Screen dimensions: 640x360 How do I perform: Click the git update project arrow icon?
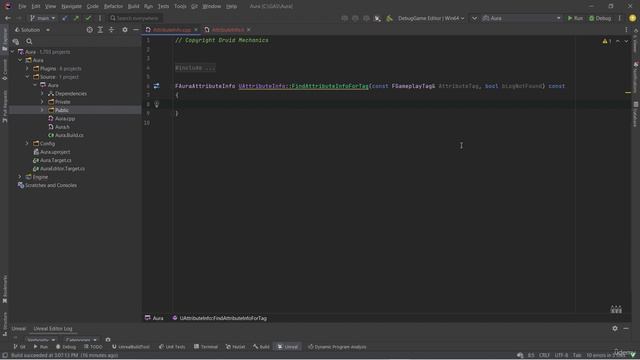pyautogui.click(x=65, y=18)
